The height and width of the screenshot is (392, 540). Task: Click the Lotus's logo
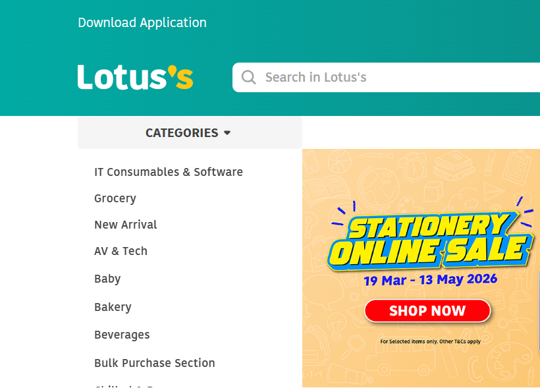tap(136, 77)
